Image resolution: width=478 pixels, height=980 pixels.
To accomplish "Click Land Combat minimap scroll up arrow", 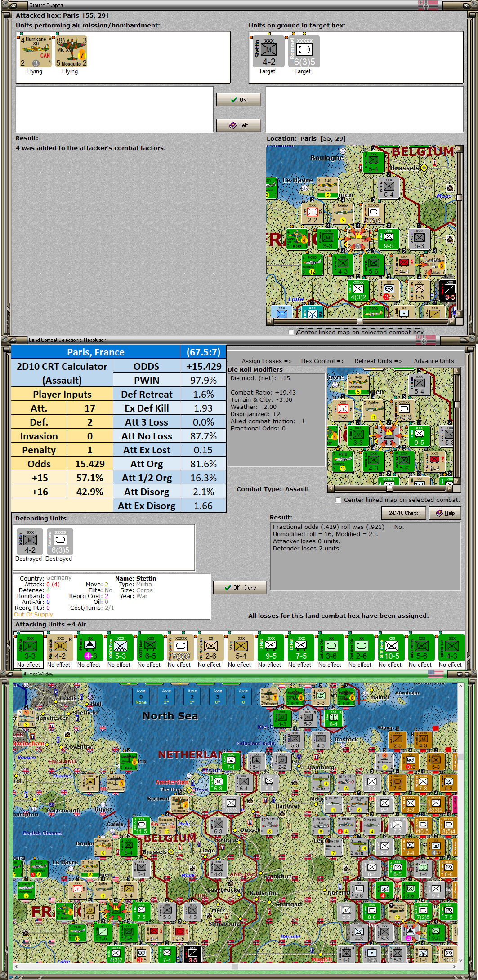I will click(457, 371).
